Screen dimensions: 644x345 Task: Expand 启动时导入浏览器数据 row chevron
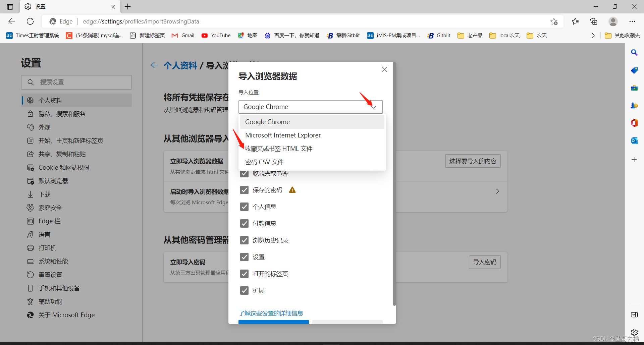[497, 191]
